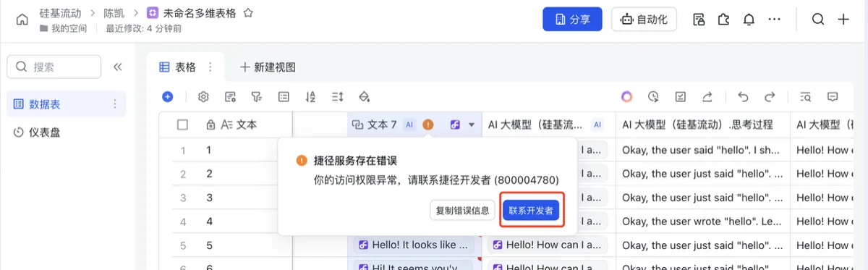Star the 未命名多维表格 document
868x270 pixels.
click(248, 13)
